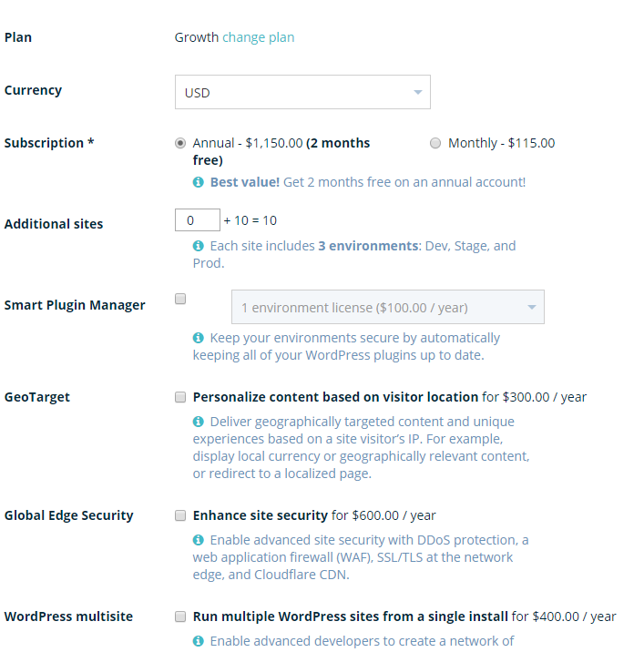The height and width of the screenshot is (652, 644).
Task: Enable the Smart Plugin Manager checkbox
Action: click(180, 299)
